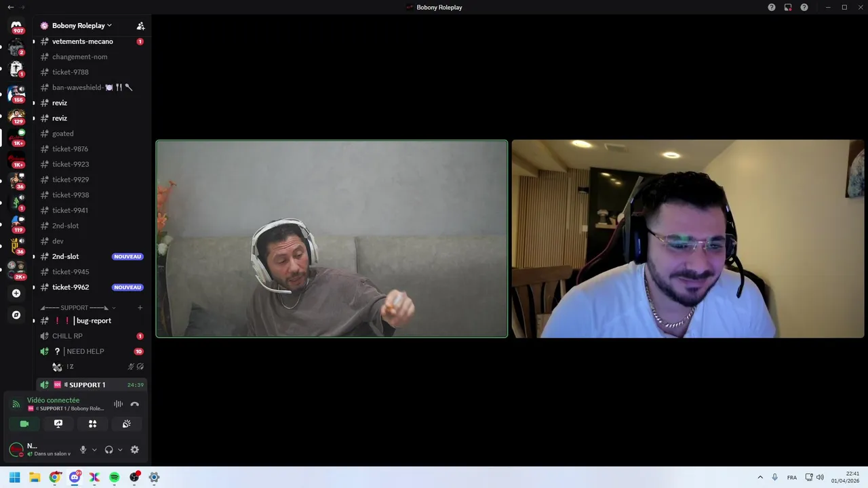Go back with the title bar arrow

[x=10, y=7]
